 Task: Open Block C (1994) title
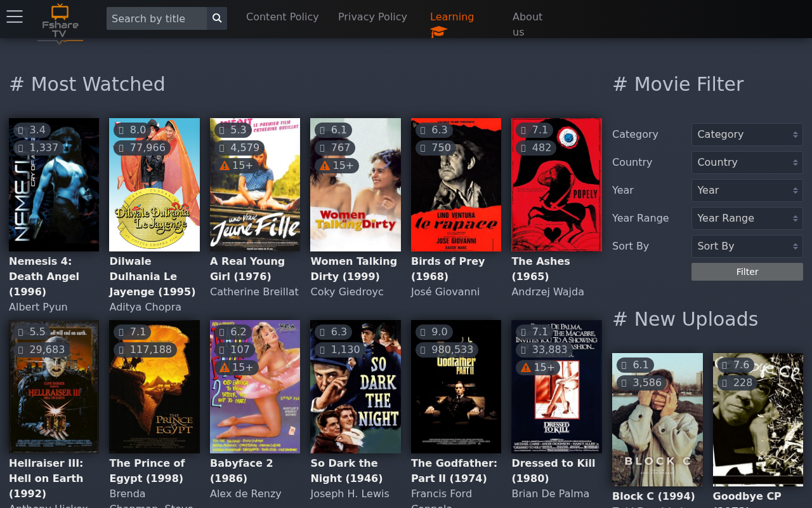pyautogui.click(x=653, y=496)
